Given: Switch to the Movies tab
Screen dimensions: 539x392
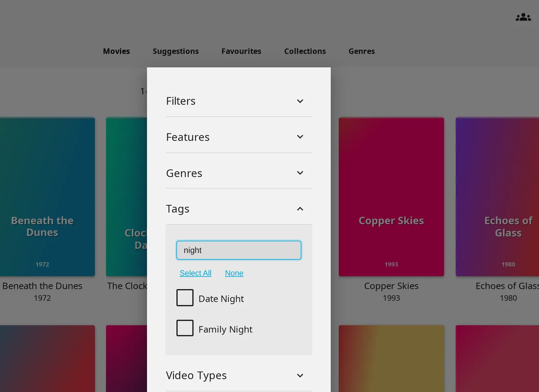Looking at the screenshot, I should pyautogui.click(x=116, y=51).
